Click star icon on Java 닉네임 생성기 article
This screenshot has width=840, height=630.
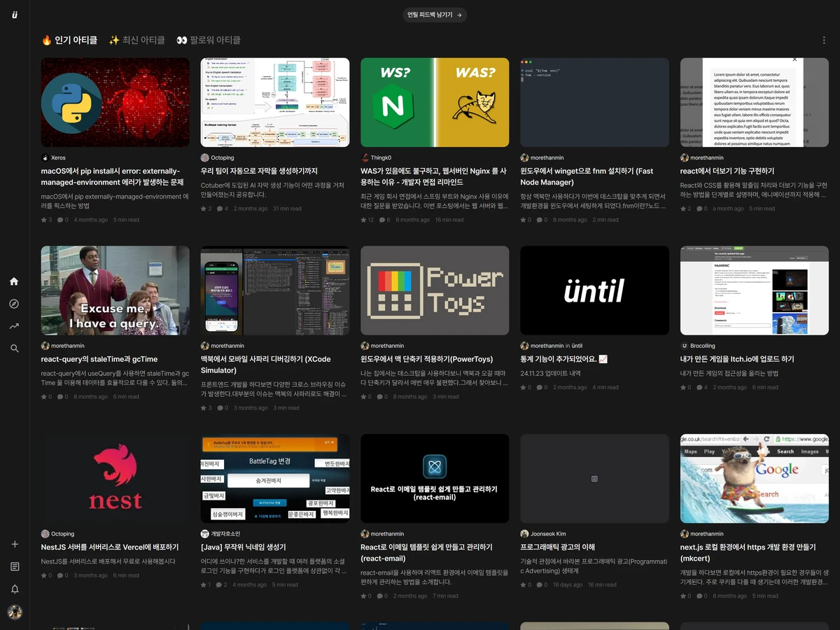pos(204,585)
